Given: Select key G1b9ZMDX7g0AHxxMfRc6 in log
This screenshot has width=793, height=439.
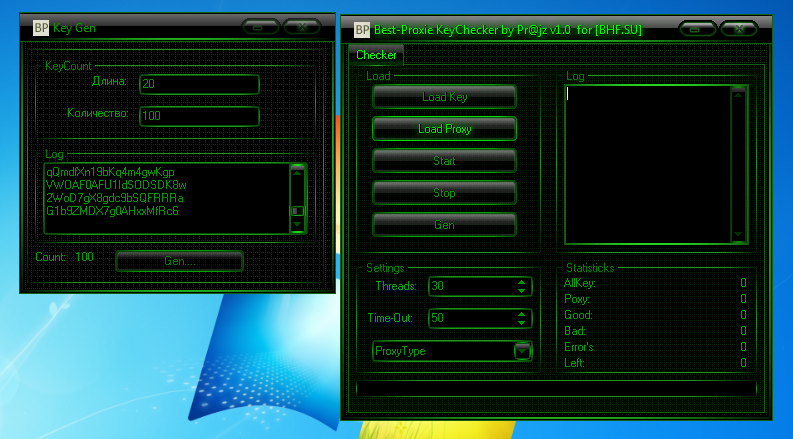Looking at the screenshot, I should (112, 211).
